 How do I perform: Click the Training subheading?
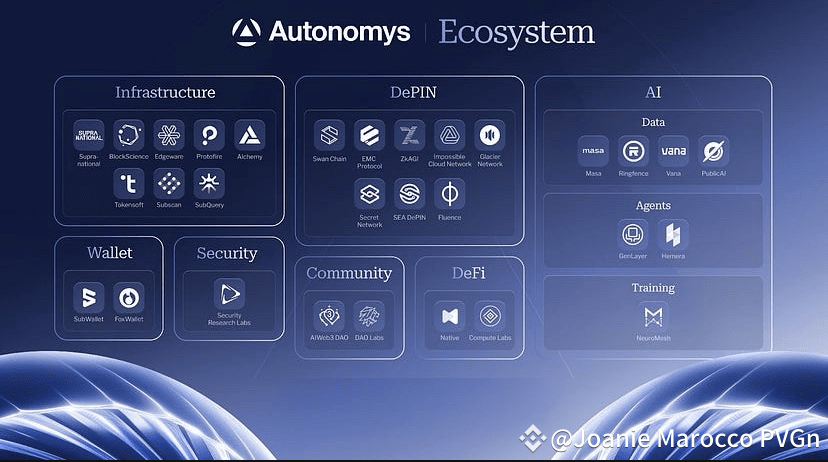click(653, 288)
